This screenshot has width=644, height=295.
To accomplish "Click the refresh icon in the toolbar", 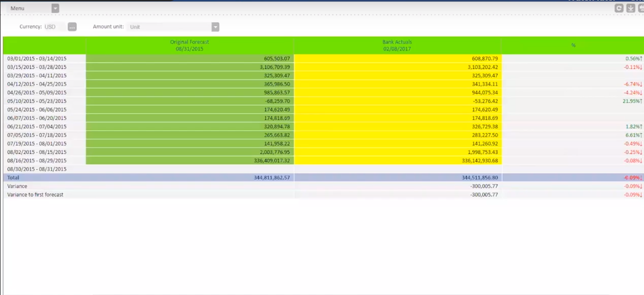I will click(619, 8).
